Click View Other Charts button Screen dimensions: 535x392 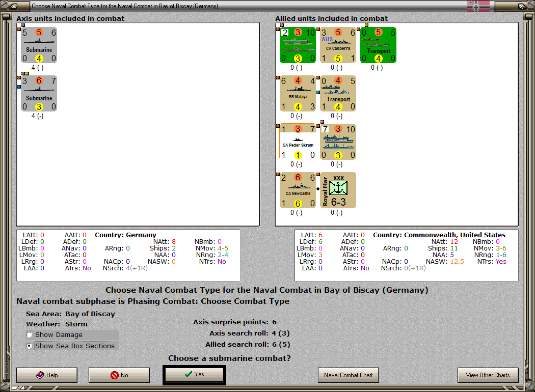488,375
